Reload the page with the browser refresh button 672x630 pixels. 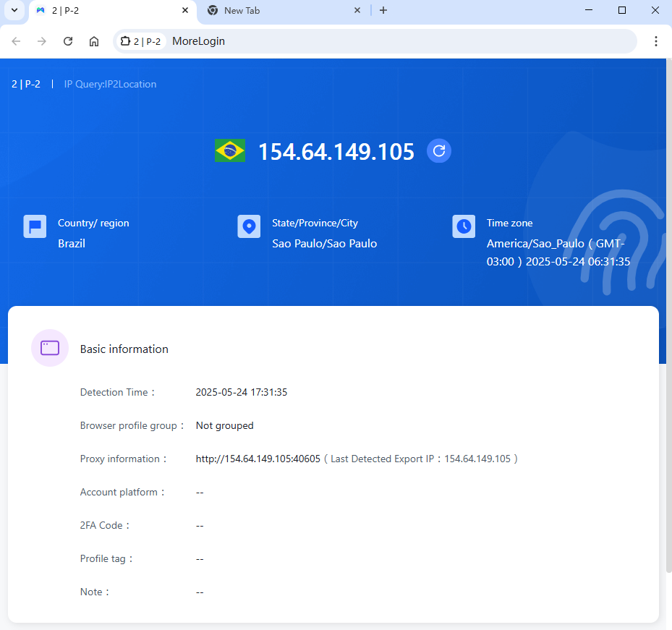point(68,41)
